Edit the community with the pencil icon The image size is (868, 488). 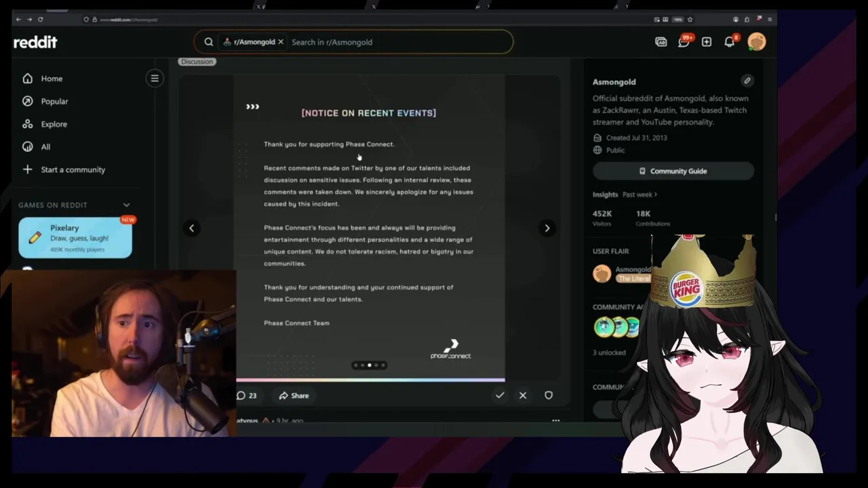point(747,81)
